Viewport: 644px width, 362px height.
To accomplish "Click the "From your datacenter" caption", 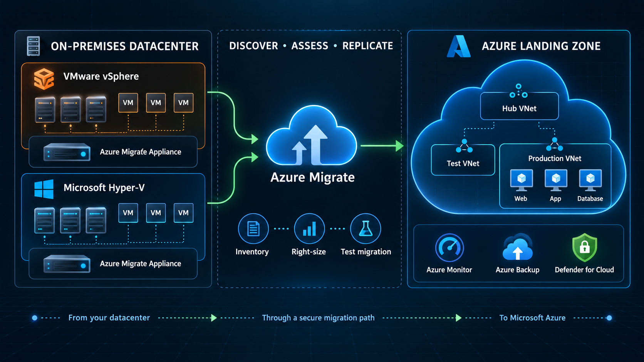I will point(109,318).
